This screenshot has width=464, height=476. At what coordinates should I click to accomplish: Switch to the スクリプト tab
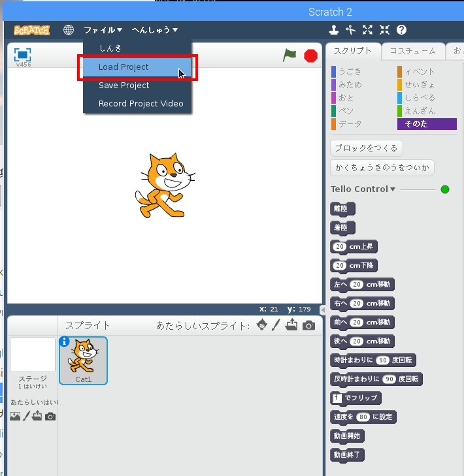(352, 51)
